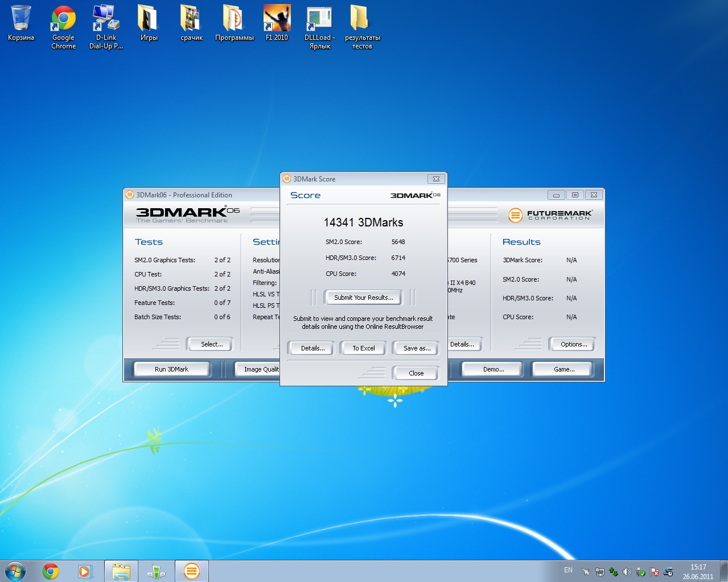Click Submit Your Results button

pyautogui.click(x=363, y=298)
